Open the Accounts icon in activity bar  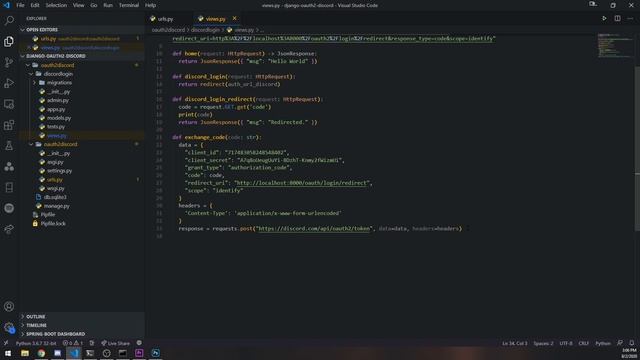pos(9,306)
